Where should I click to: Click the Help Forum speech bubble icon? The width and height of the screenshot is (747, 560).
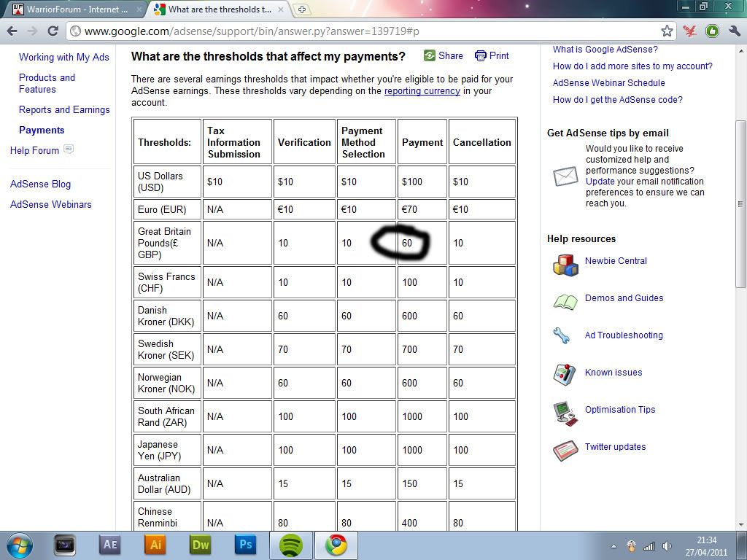[69, 149]
